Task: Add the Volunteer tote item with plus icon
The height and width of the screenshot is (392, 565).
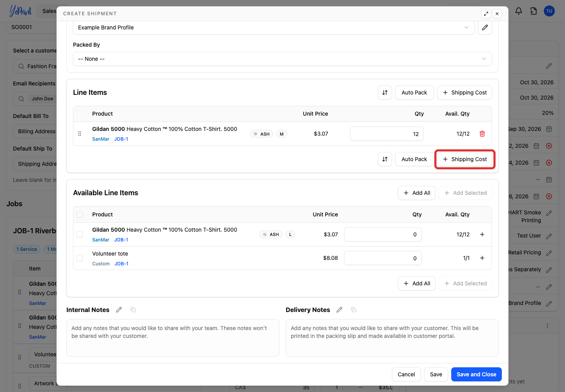Action: [x=482, y=258]
